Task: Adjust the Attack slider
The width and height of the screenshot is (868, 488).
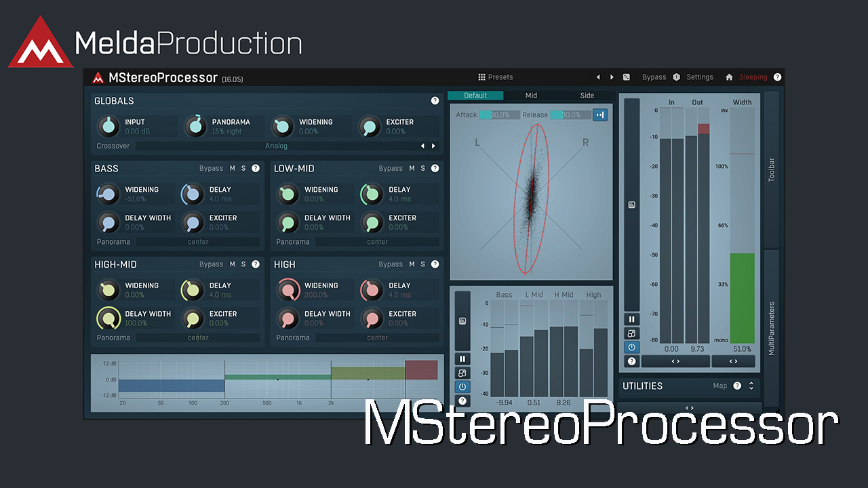Action: pos(499,115)
